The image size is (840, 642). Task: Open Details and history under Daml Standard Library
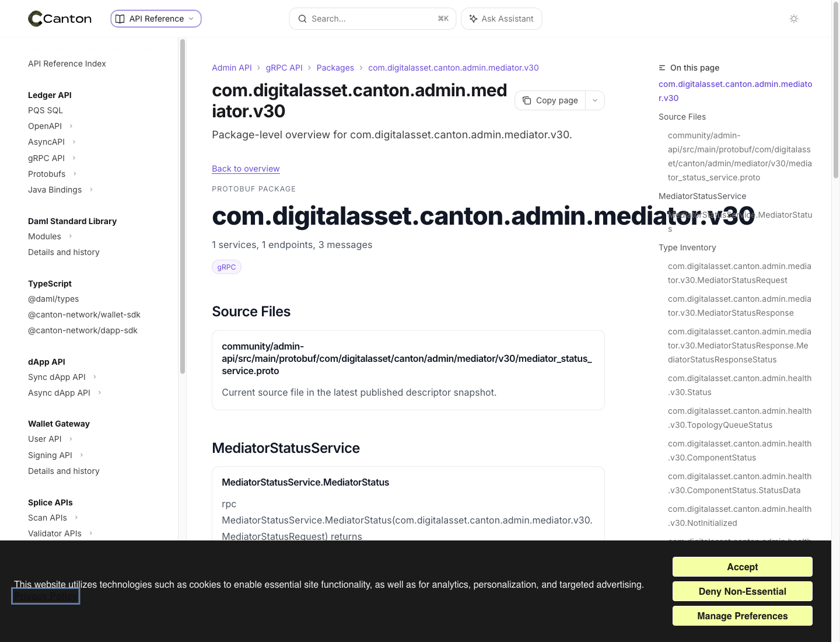64,252
